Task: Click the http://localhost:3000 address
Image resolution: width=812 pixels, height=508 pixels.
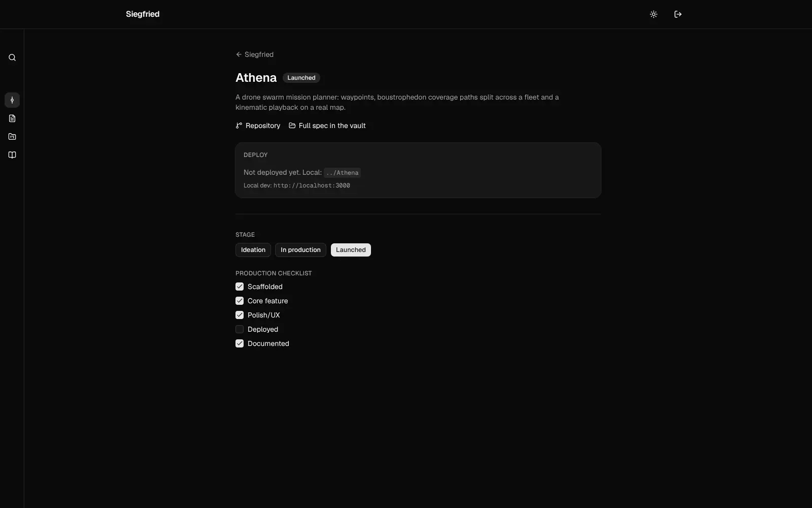Action: point(312,185)
